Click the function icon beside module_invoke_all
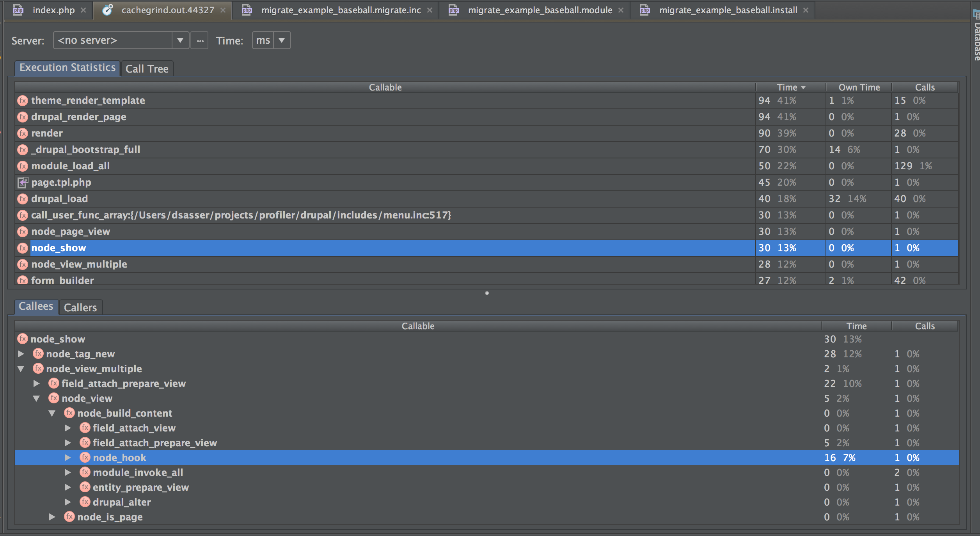This screenshot has width=980, height=536. (85, 472)
